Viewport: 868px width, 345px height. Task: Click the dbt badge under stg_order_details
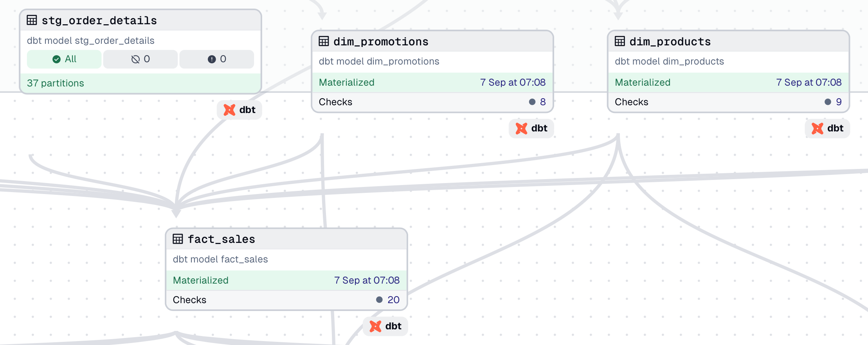(x=239, y=110)
